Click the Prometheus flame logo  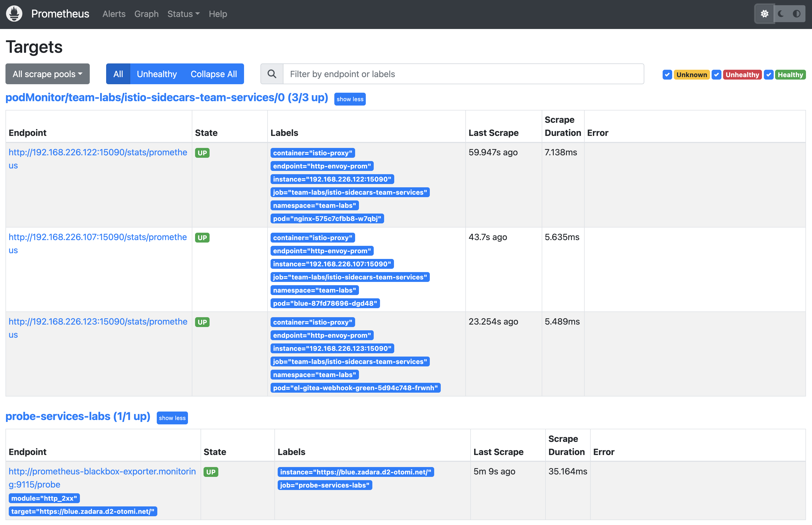[14, 14]
